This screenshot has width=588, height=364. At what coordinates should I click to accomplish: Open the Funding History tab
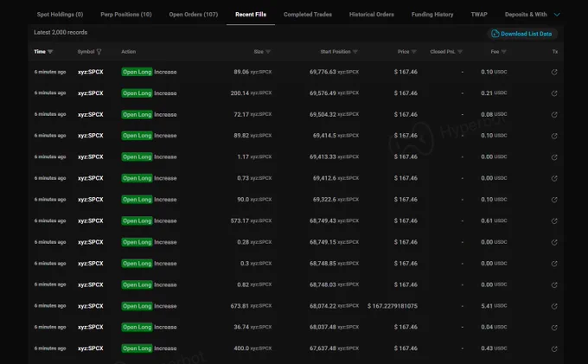coord(432,14)
